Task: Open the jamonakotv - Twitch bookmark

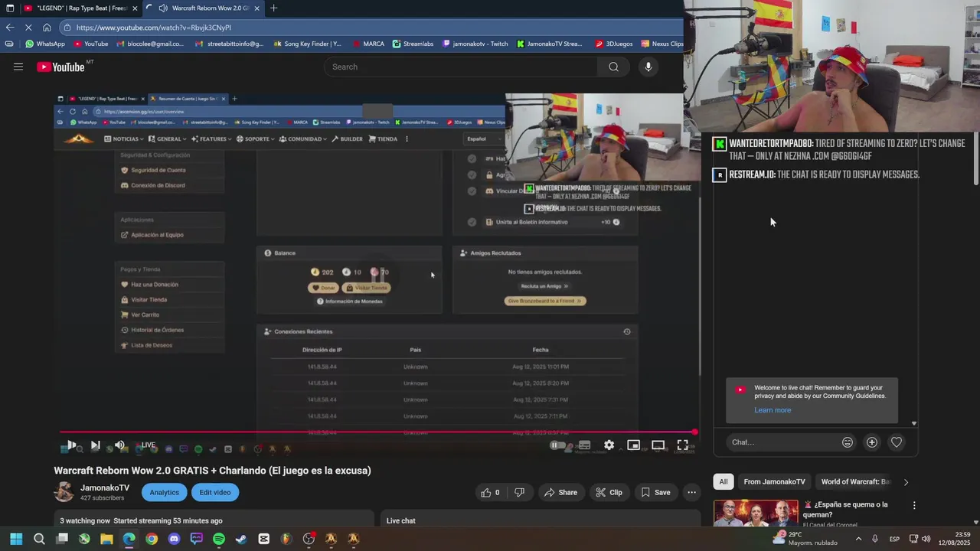Action: (475, 44)
